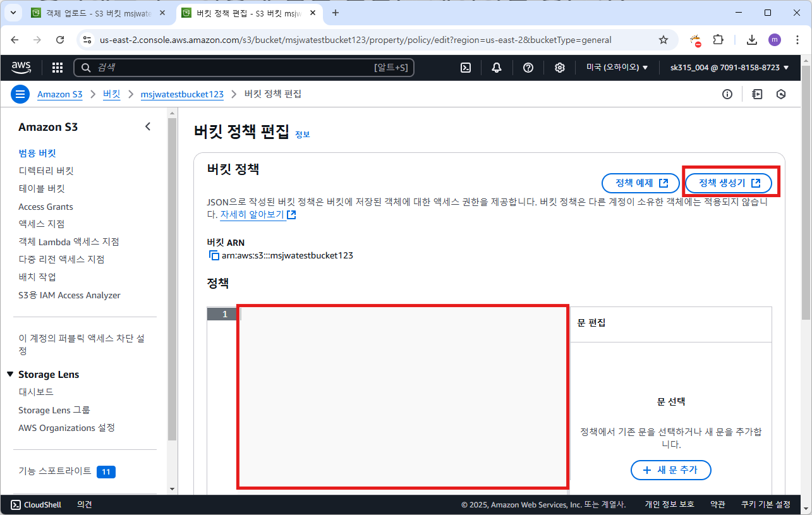
Task: Click the 정보 link beside page title
Action: (x=303, y=135)
